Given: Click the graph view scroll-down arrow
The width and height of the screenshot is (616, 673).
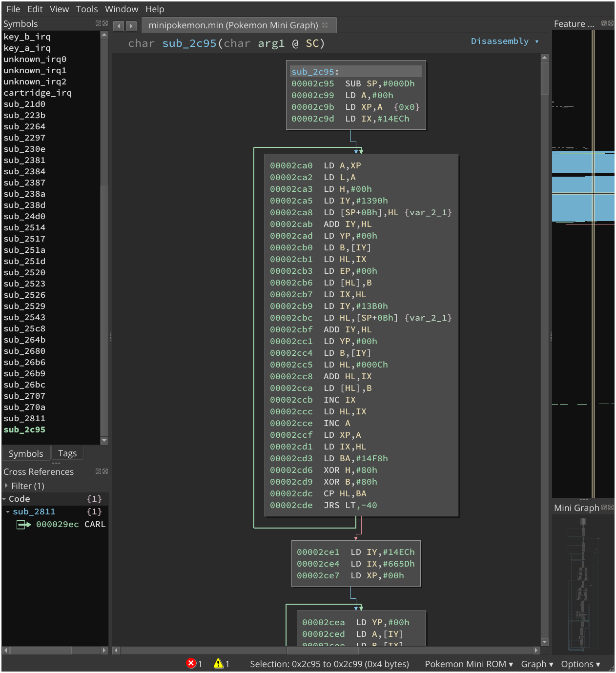Looking at the screenshot, I should pos(545,642).
